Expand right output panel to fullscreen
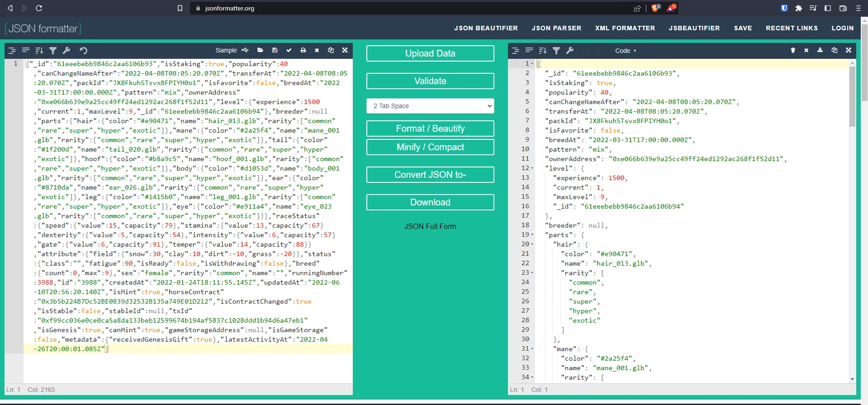The width and height of the screenshot is (868, 405). tap(849, 50)
